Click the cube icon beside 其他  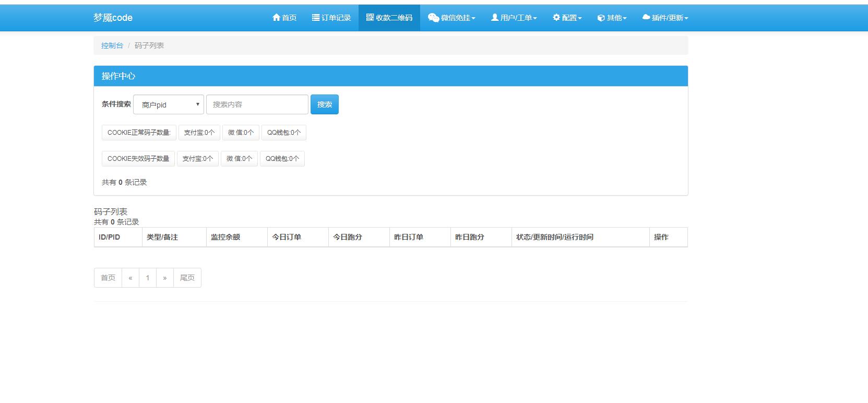pos(601,18)
